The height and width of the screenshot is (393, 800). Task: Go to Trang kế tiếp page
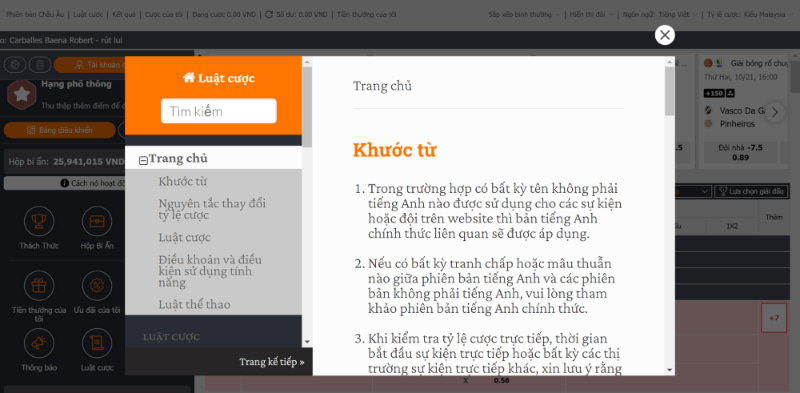271,361
